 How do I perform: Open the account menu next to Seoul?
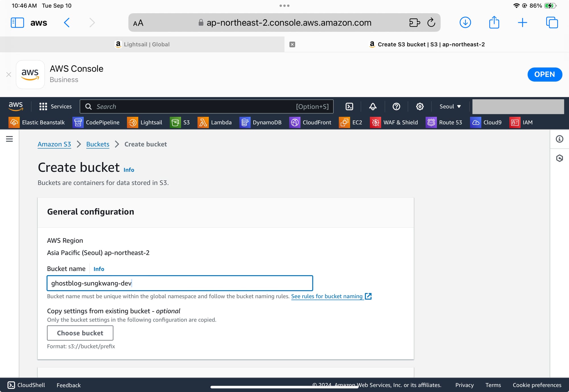point(518,107)
